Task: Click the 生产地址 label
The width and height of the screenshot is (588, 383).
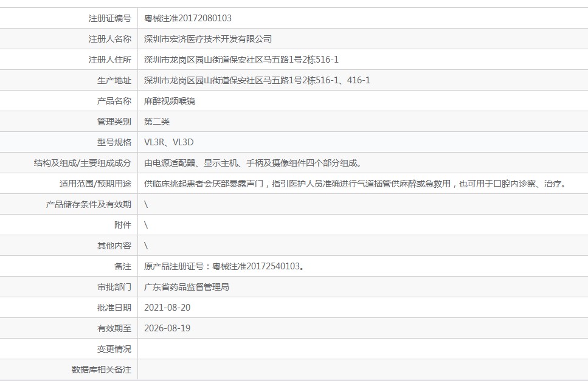Action: [114, 80]
